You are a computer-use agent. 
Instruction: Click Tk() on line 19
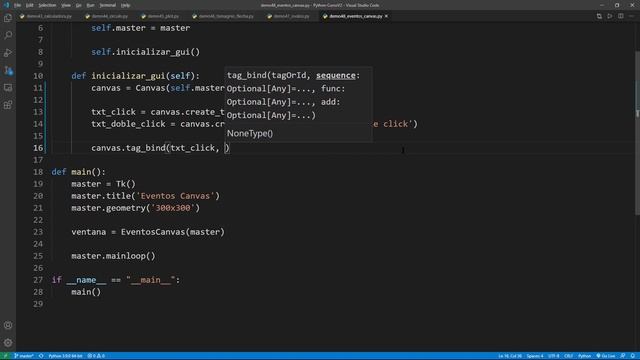[126, 184]
